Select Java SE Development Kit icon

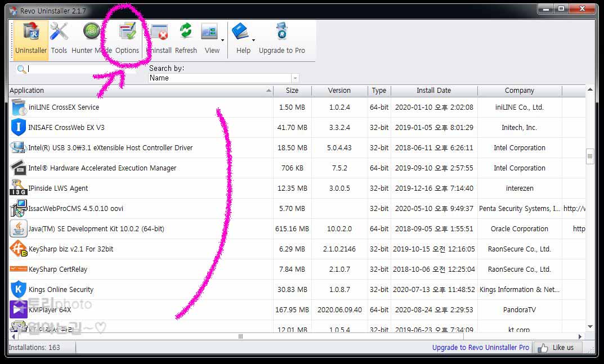click(x=18, y=229)
